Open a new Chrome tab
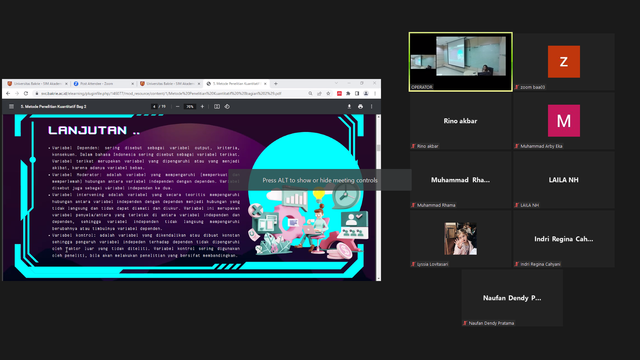This screenshot has height=360, width=640. pos(276,84)
